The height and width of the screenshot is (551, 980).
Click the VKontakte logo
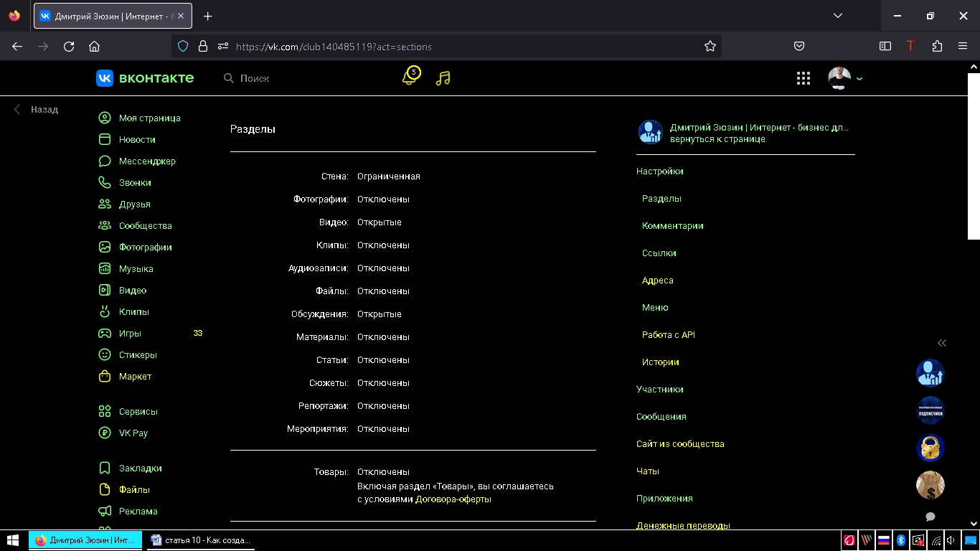145,78
